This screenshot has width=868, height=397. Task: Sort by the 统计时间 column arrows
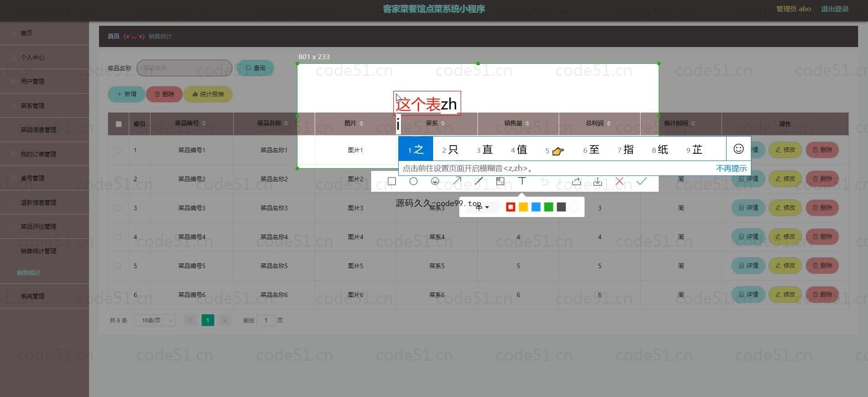click(693, 123)
